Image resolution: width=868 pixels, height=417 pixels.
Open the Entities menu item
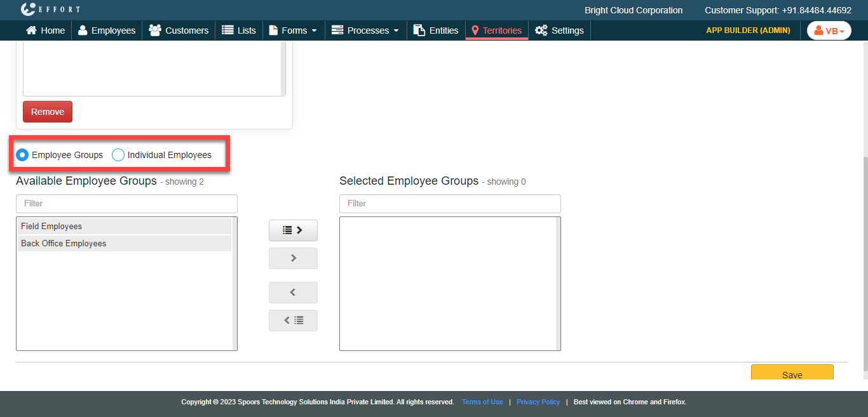tap(436, 30)
